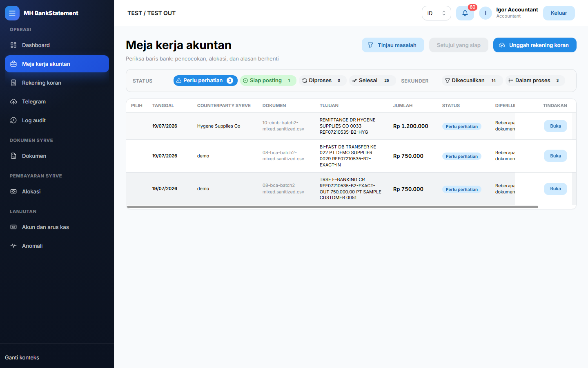Select the Diproses status filter

[x=323, y=81]
